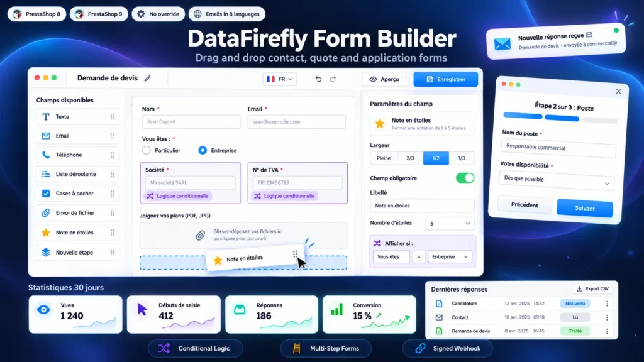Grab the drag handle on the Texte row
The image size is (644, 362).
click(x=112, y=117)
